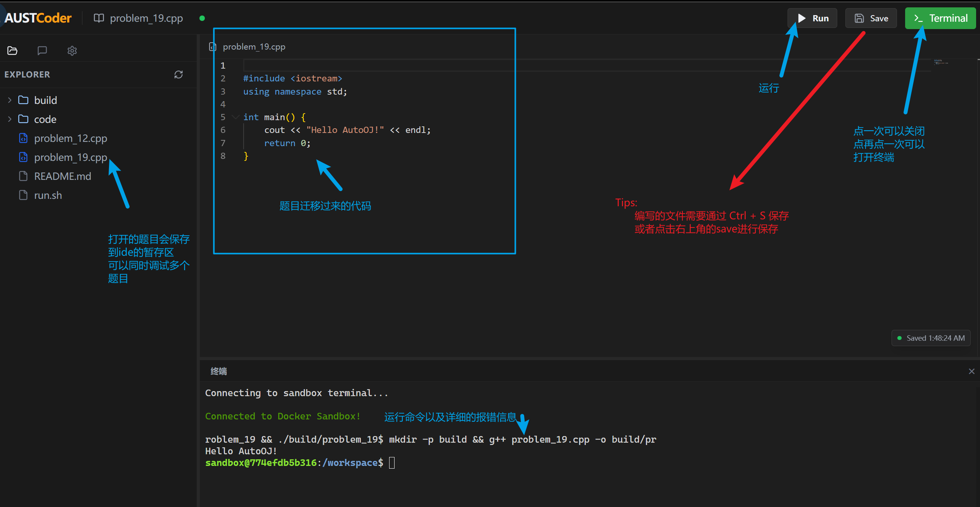Select the problem_19.cpp tab in the top bar
The image size is (980, 507).
point(146,18)
